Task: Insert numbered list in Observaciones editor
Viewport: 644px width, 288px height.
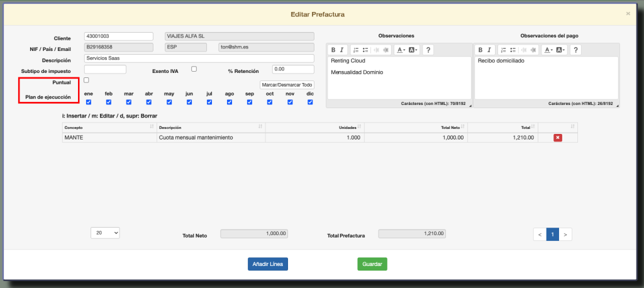Action: click(355, 50)
